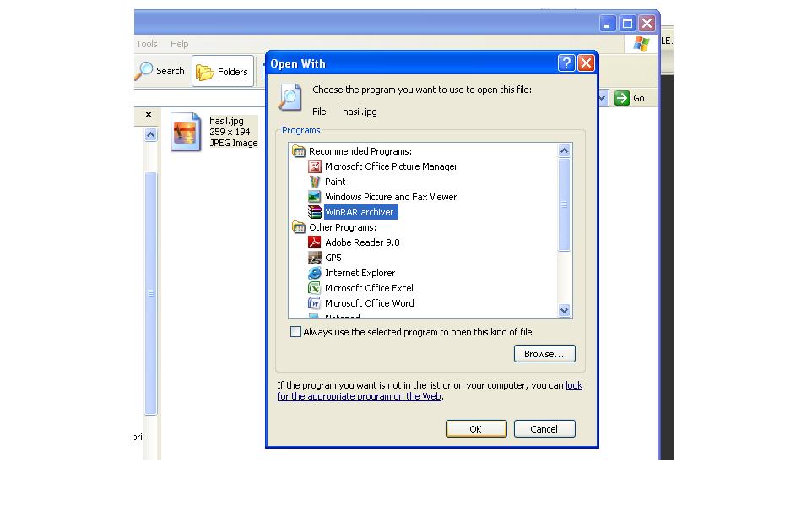The image size is (812, 517).
Task: Minimize the Explorer window
Action: pos(608,24)
